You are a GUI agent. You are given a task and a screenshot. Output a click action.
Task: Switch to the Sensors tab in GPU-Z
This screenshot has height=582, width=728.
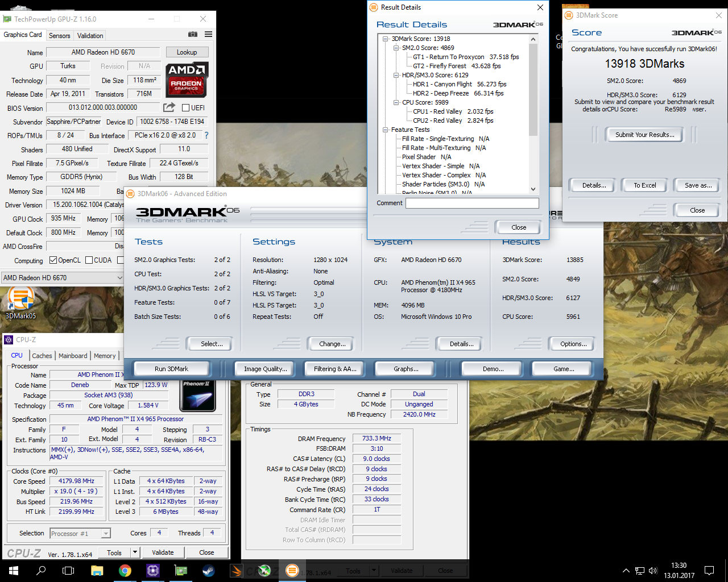tap(60, 35)
